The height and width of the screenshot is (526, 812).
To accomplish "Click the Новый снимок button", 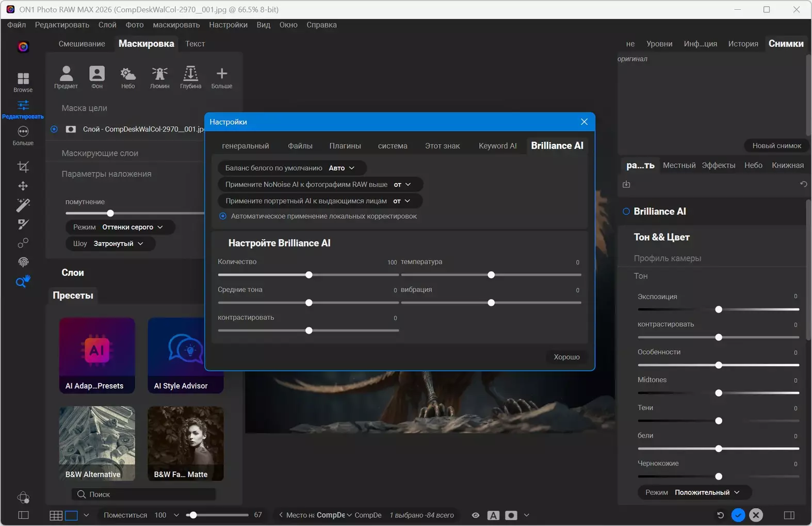I will 776,146.
